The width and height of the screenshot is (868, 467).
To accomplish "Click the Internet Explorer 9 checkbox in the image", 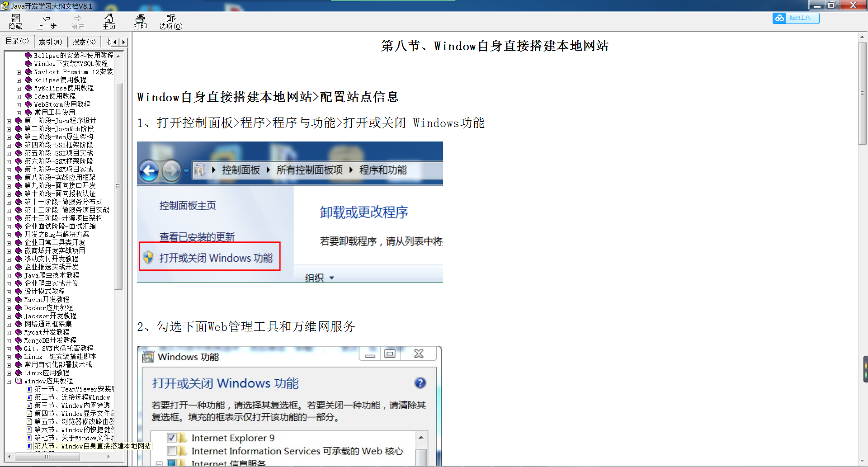I will (171, 438).
